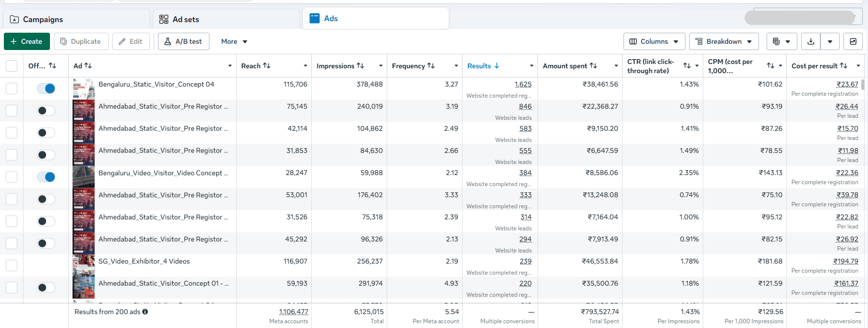The height and width of the screenshot is (328, 868).
Task: Open the Columns button menu
Action: [654, 41]
